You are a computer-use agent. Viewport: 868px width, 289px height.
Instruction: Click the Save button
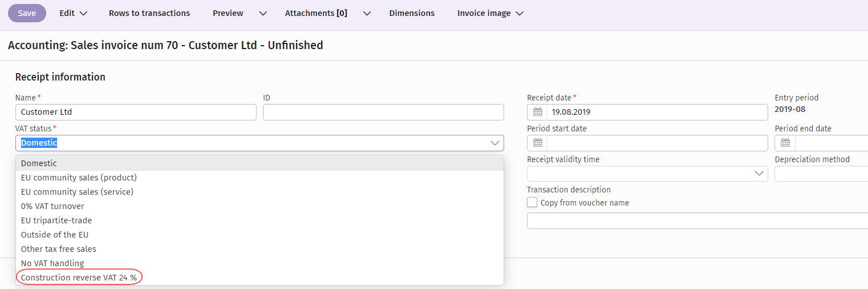pos(27,13)
